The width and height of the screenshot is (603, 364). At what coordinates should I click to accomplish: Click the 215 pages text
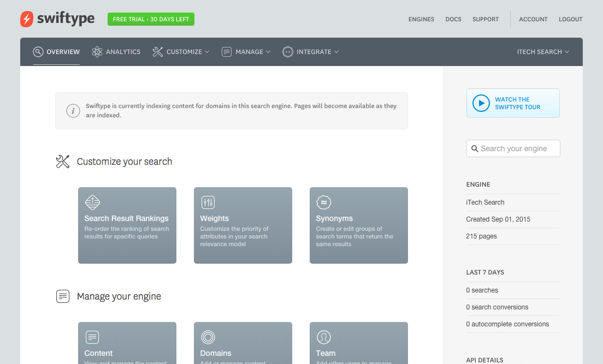coord(482,236)
